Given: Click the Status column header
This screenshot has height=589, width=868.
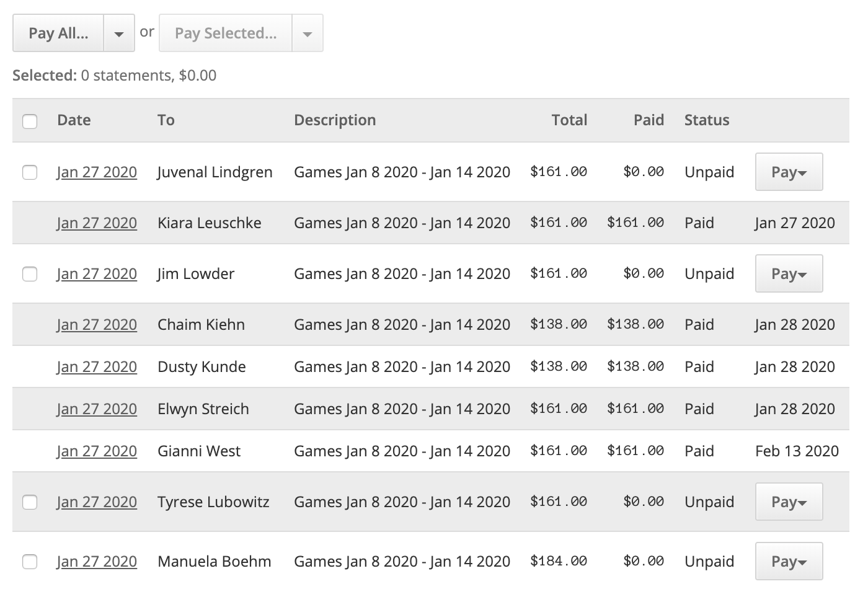Looking at the screenshot, I should (707, 120).
